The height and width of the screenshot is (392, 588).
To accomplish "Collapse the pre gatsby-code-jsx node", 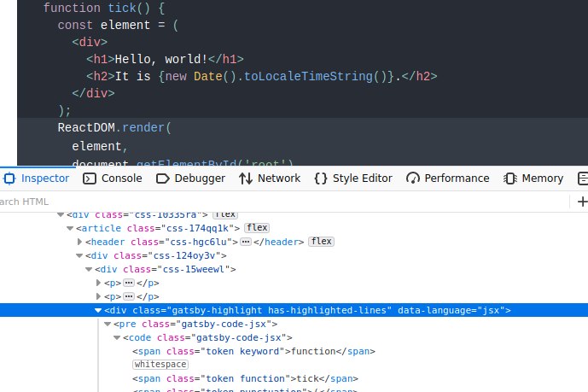I will click(108, 324).
